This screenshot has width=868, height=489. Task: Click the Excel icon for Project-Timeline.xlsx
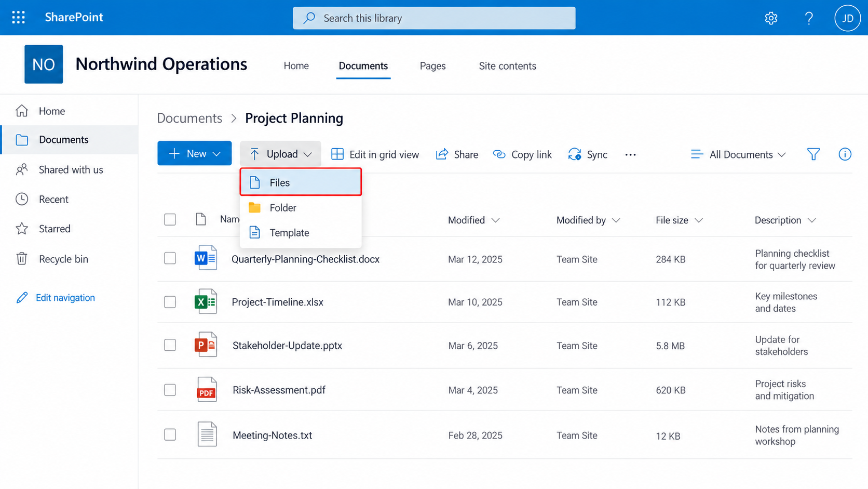pyautogui.click(x=206, y=301)
